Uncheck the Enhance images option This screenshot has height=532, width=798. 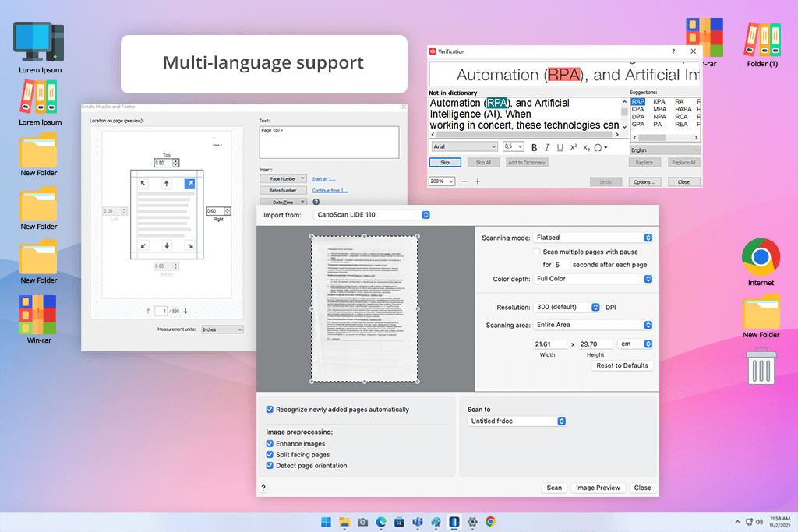270,443
